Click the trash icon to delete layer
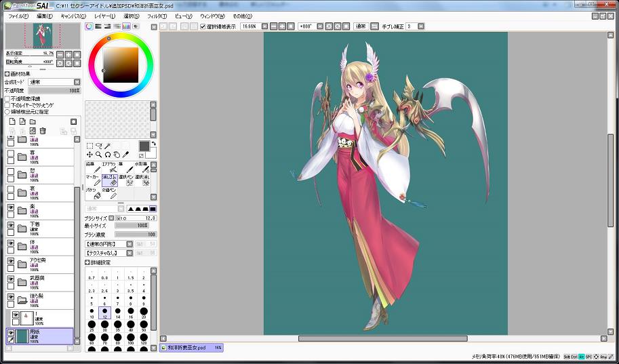This screenshot has width=619, height=364. 43,130
